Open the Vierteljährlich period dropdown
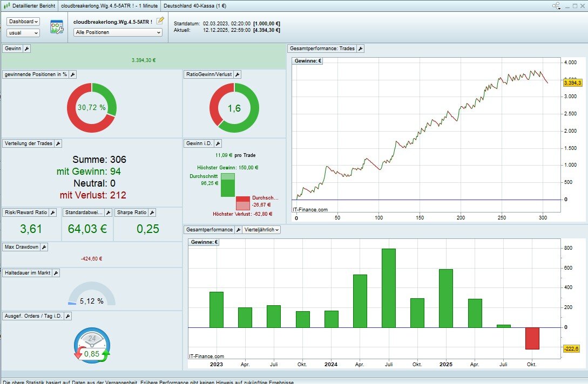Viewport: 588px width, 384px height. coord(262,230)
